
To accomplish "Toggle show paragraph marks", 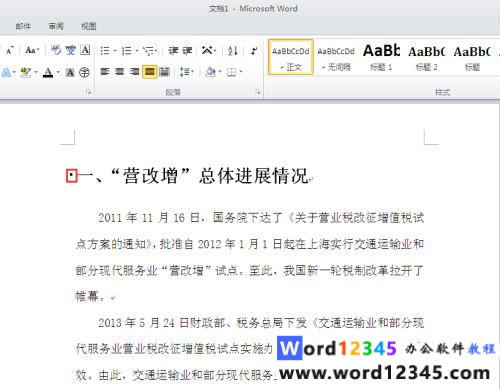I will 254,51.
